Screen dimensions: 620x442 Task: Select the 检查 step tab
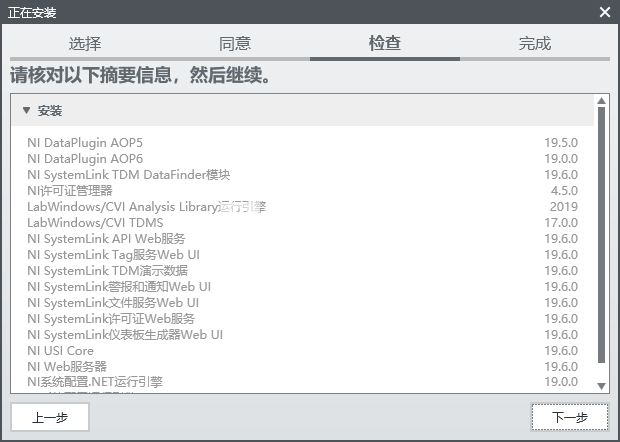pyautogui.click(x=385, y=43)
